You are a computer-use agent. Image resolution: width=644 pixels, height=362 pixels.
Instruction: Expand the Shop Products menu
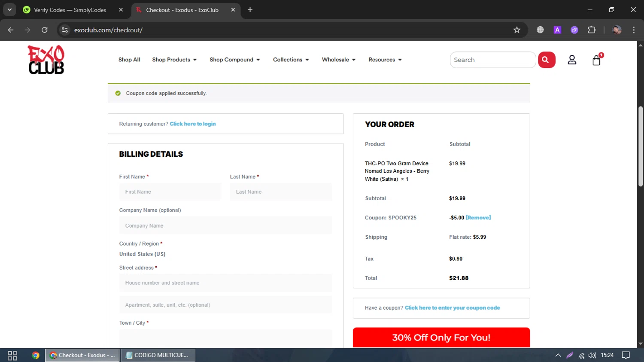(x=174, y=60)
